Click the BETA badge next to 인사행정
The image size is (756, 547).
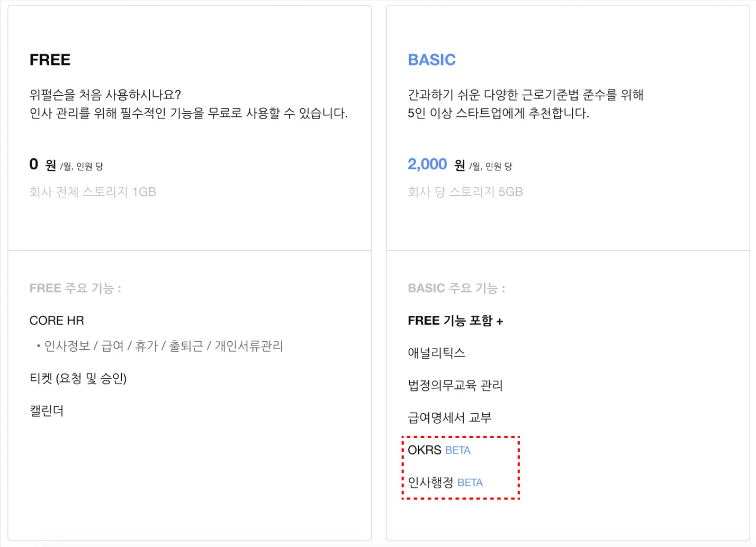pos(470,482)
